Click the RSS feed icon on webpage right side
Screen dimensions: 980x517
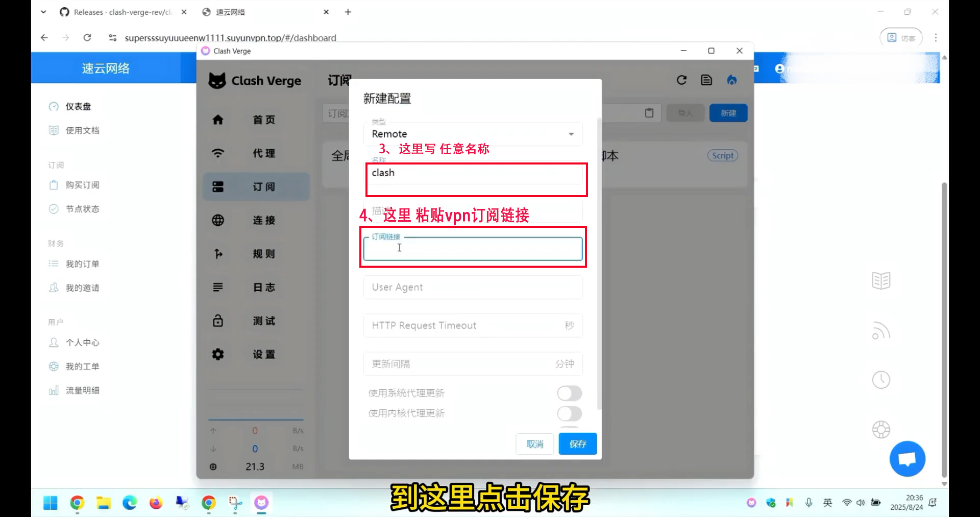coord(881,331)
